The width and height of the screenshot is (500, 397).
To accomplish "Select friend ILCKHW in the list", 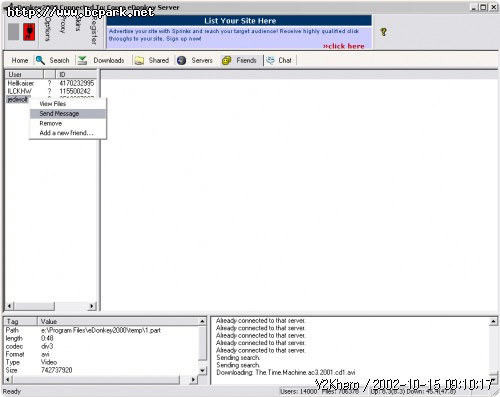I will click(19, 91).
